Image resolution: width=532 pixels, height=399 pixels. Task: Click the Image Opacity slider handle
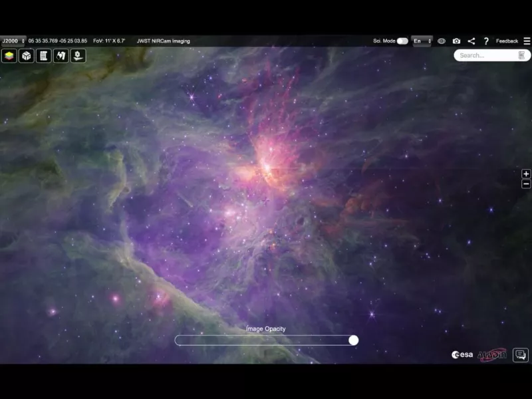pos(353,340)
